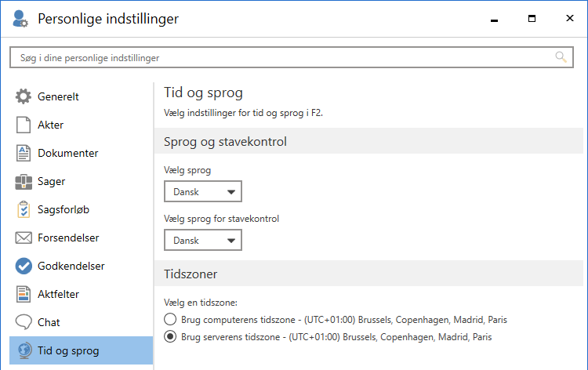Choose Brug computerens tidszone radio option

[170, 319]
